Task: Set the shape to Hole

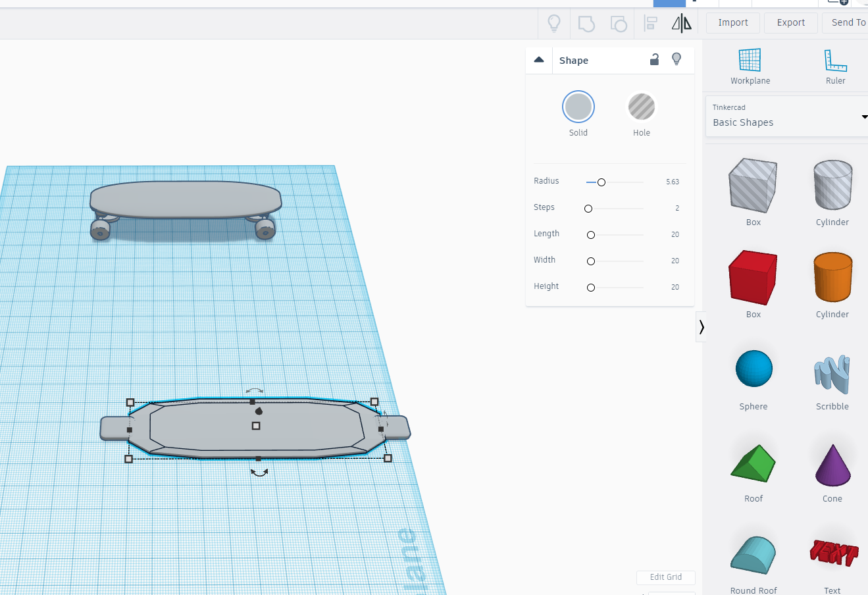Action: (x=642, y=107)
